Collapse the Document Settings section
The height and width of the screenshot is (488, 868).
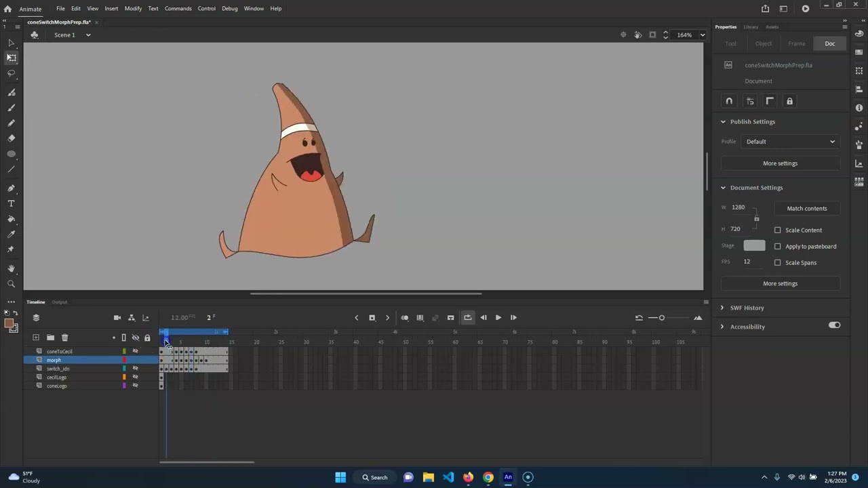coord(723,187)
